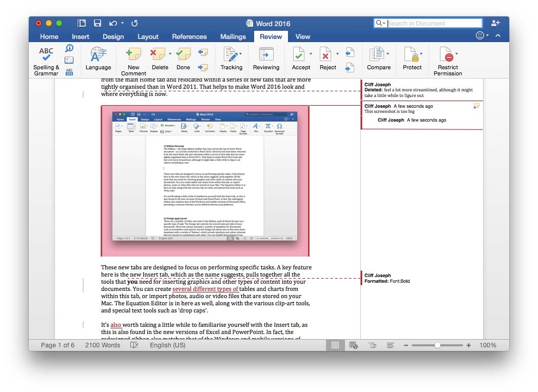Mark the comment as Done

183,58
